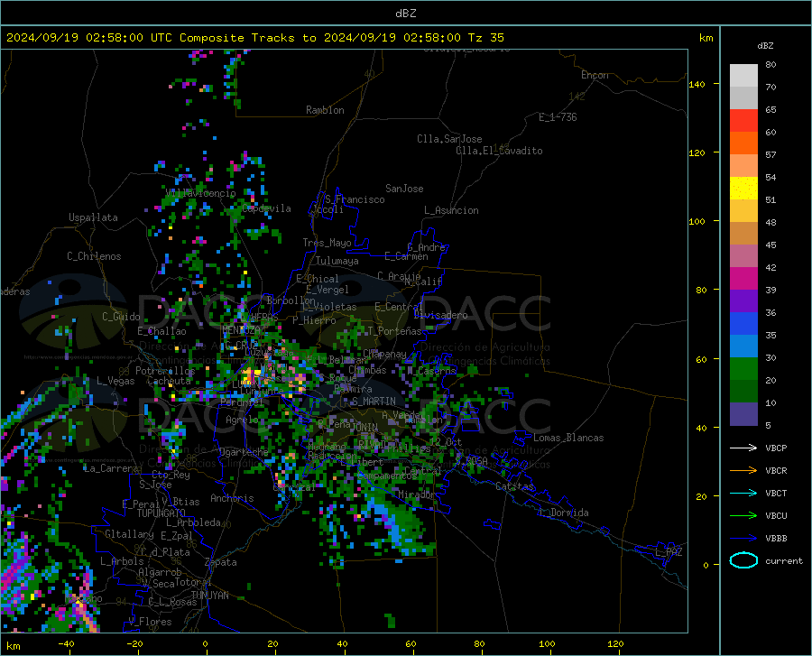The width and height of the screenshot is (812, 656).
Task: Click the S_Francisco map label
Action: [355, 199]
